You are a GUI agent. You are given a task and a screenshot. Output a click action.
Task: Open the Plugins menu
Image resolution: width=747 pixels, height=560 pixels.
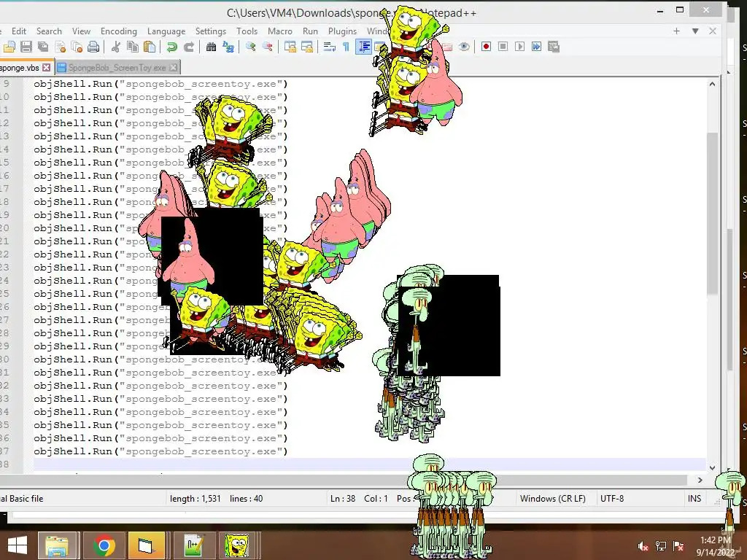[343, 31]
